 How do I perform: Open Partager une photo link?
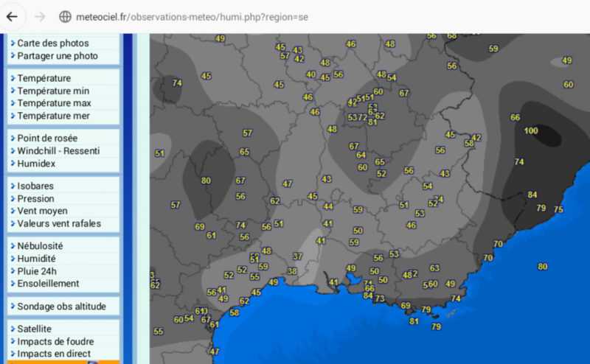tap(58, 56)
